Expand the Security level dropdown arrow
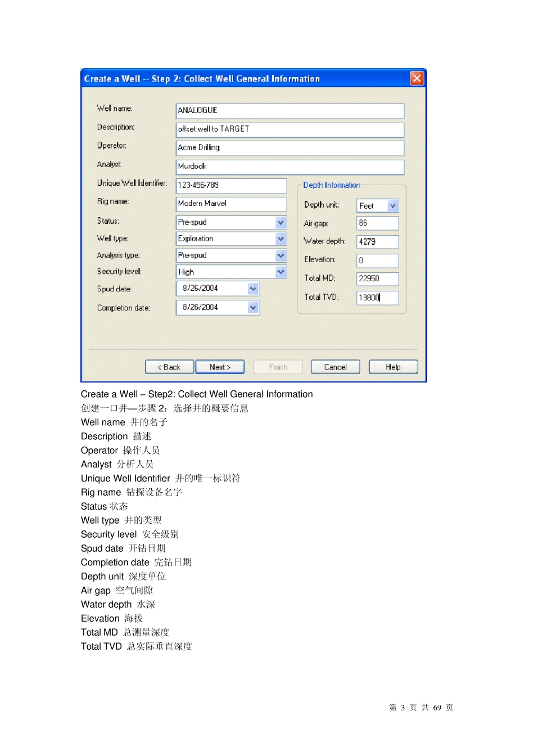This screenshot has height=756, width=534. [x=280, y=272]
